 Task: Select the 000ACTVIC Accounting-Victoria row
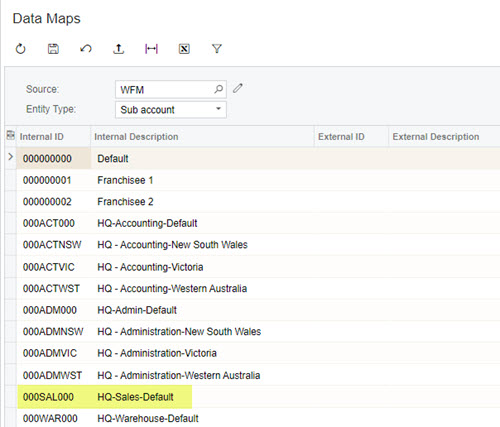coord(258,267)
